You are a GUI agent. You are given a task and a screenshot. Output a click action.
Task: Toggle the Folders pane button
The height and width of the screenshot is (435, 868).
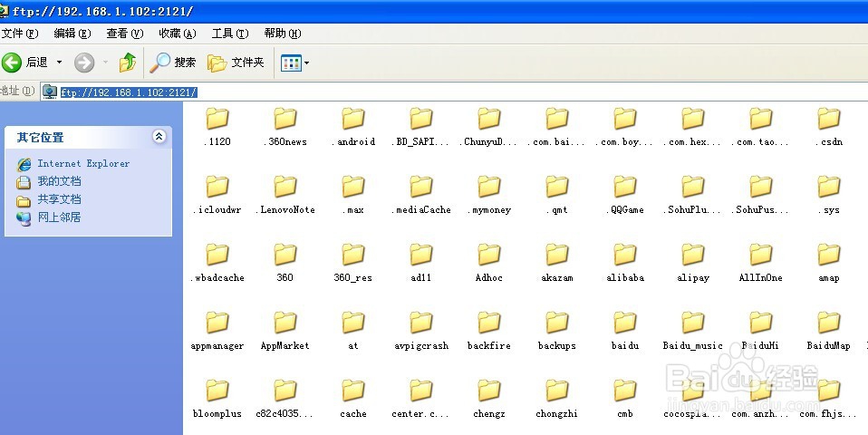[x=236, y=63]
